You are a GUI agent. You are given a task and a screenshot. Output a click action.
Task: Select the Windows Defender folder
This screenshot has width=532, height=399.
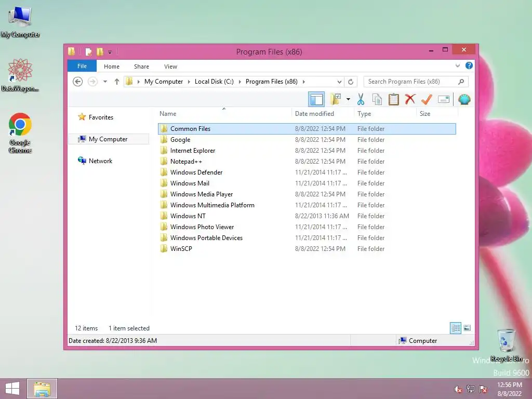[307, 172]
